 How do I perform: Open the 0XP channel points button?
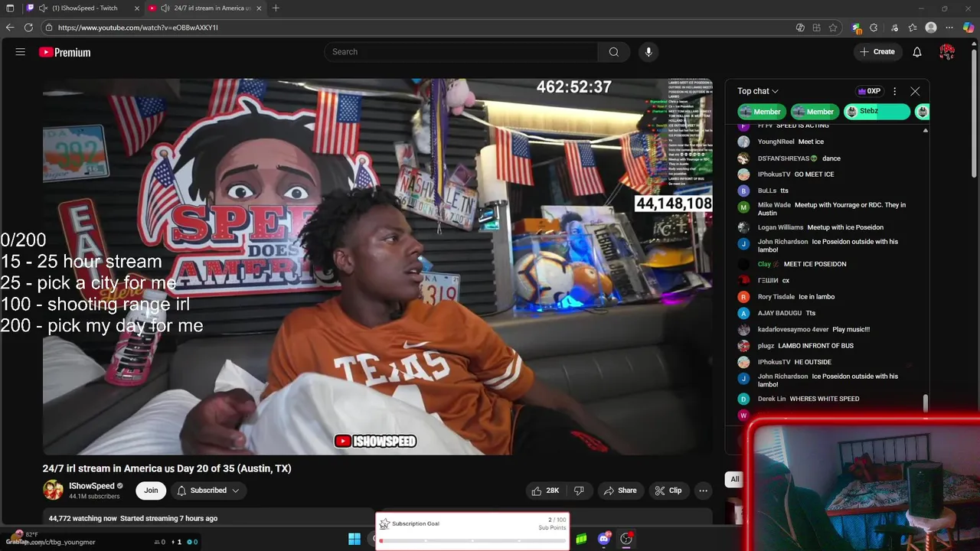tap(869, 91)
